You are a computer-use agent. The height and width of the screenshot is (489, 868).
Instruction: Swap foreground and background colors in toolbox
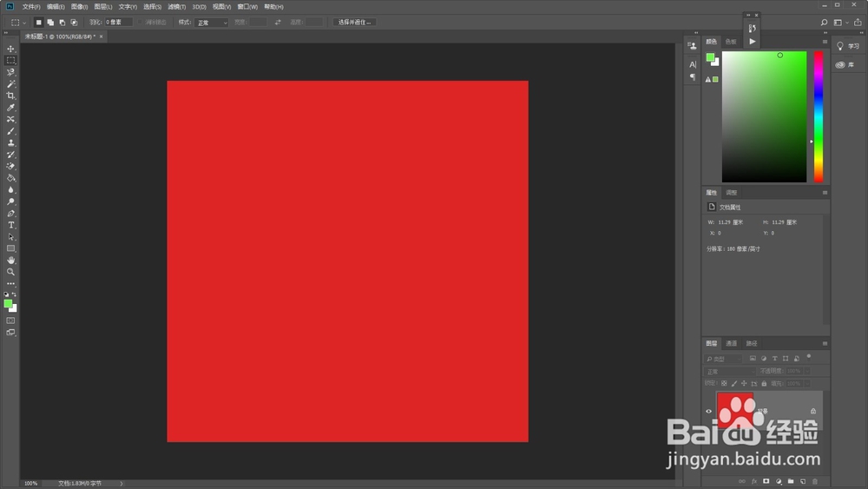point(15,294)
